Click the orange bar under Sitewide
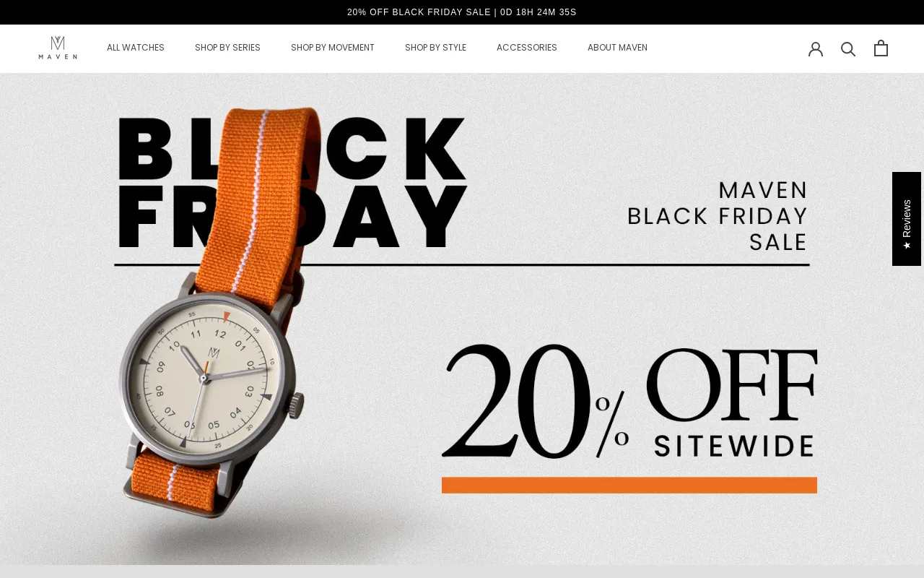 pyautogui.click(x=629, y=486)
